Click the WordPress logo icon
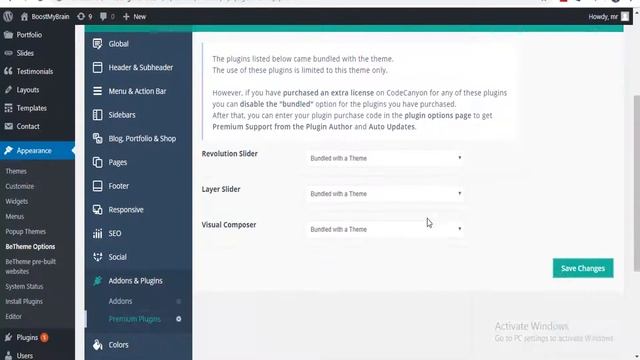 click(x=8, y=16)
